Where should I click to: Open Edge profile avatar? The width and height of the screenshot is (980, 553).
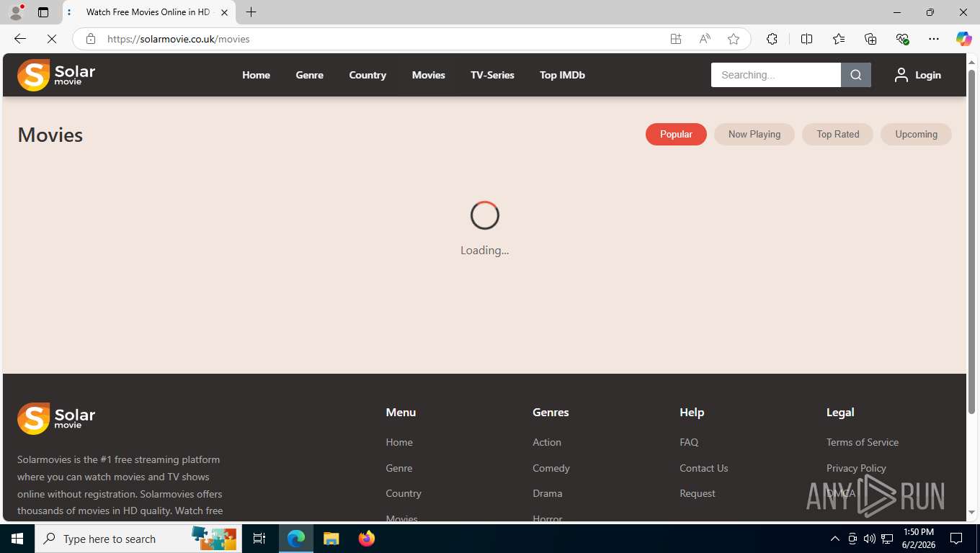16,12
